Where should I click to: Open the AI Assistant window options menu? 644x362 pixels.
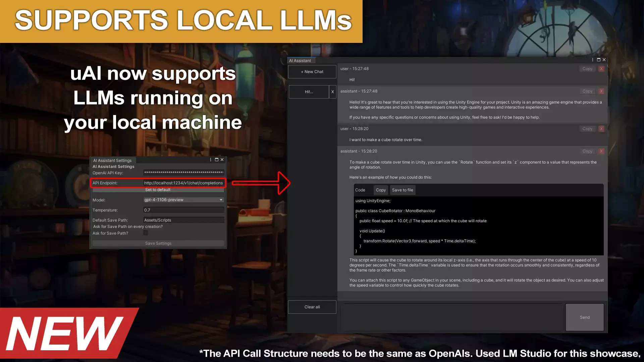(593, 60)
